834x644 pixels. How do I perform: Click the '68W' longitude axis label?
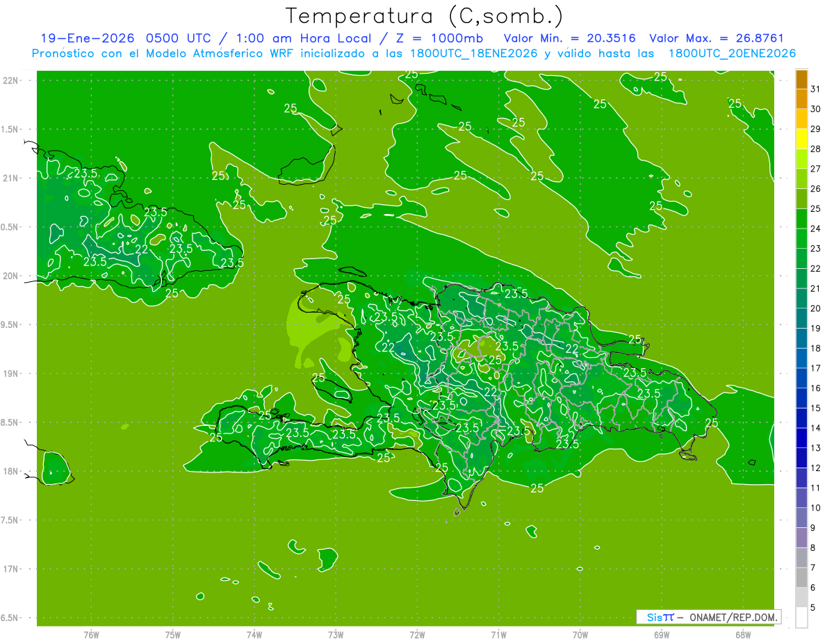tap(743, 635)
